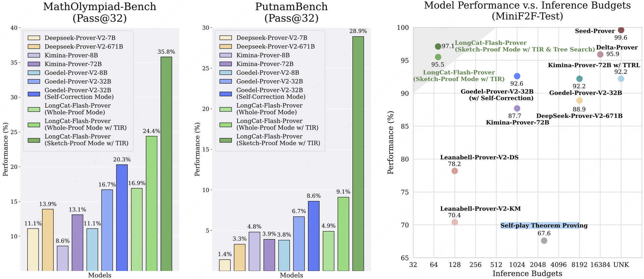Select the Self-play Theorem Proving 67.6 dot

(544, 241)
